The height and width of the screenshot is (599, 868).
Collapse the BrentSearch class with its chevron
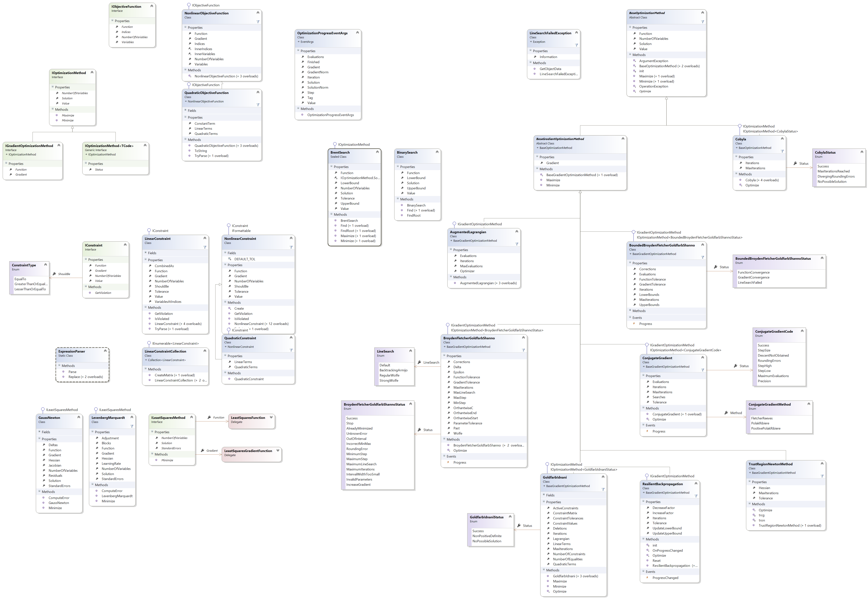tap(377, 152)
